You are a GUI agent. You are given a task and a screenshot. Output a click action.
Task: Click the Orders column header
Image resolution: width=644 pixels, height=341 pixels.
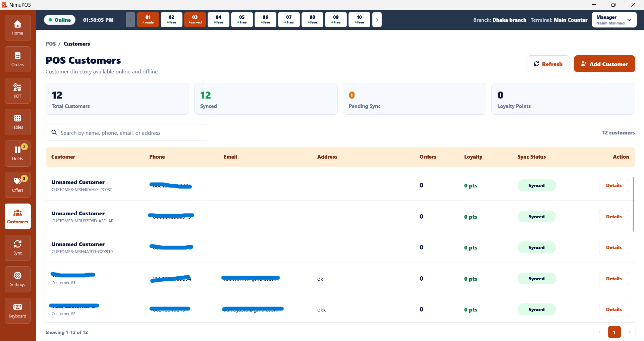[x=428, y=157]
